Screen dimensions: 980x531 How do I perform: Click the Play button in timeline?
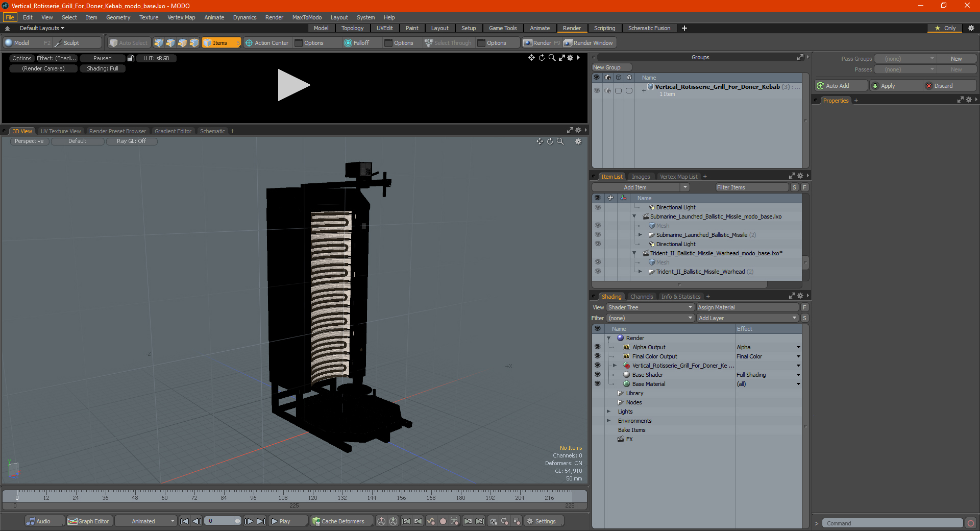288,521
